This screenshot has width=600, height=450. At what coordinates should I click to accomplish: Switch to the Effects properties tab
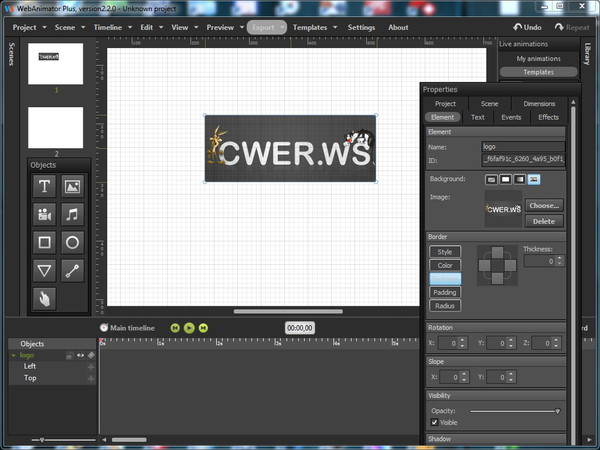[x=548, y=117]
